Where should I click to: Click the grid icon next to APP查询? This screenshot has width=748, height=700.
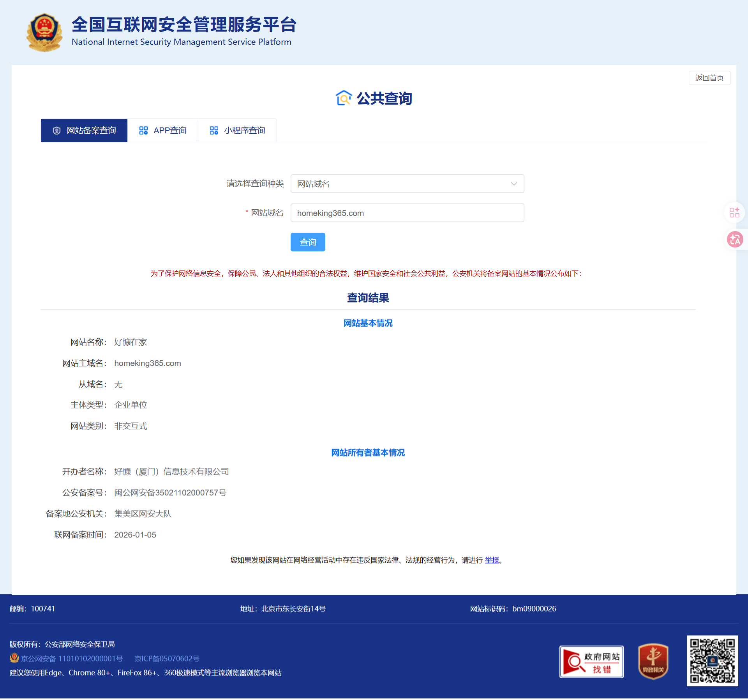pos(143,131)
